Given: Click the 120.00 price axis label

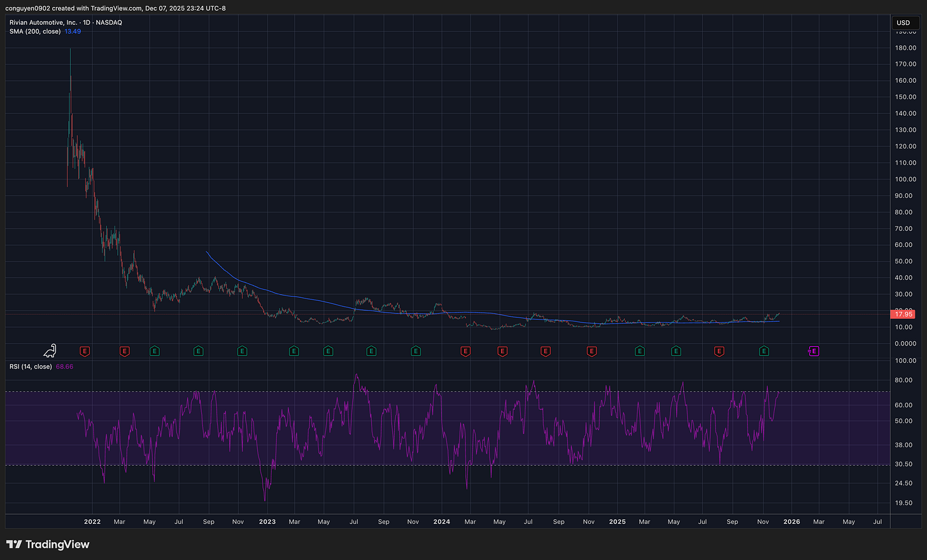Looking at the screenshot, I should tap(905, 146).
